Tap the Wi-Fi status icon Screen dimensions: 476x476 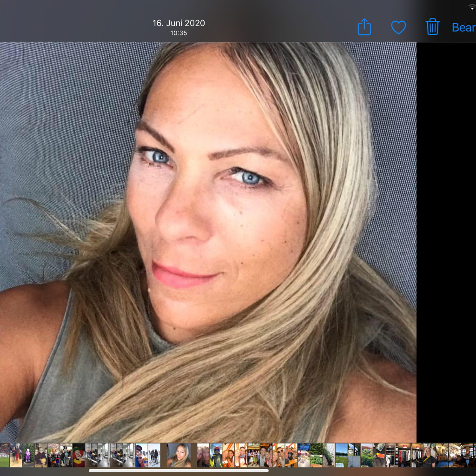click(x=472, y=7)
